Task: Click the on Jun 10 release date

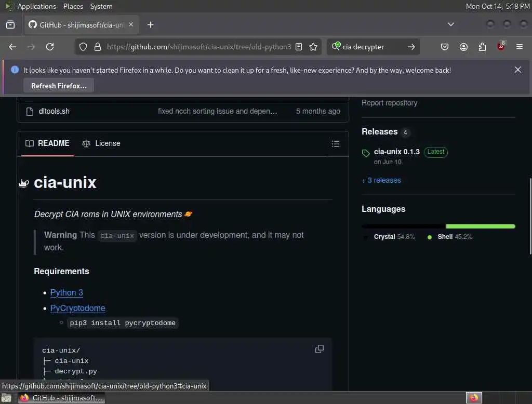Action: [x=388, y=162]
